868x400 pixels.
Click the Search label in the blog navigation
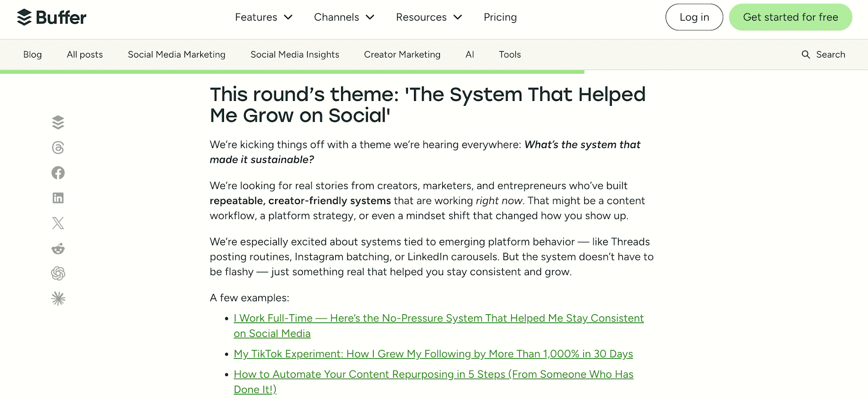click(831, 54)
